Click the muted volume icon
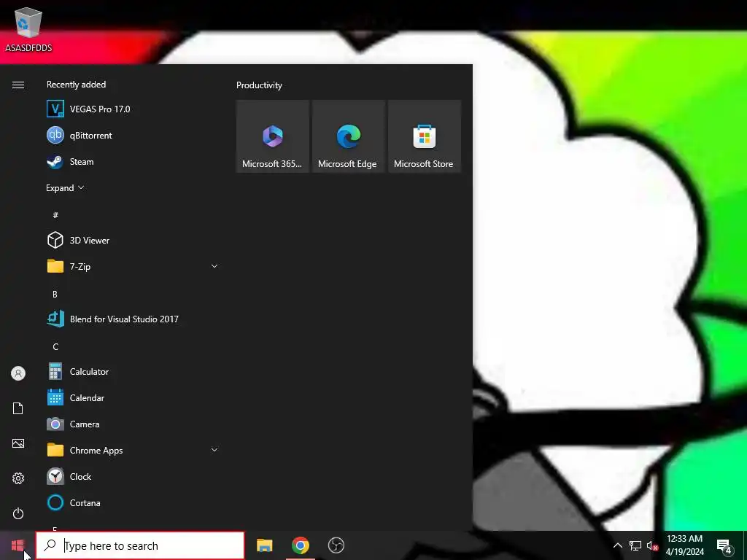This screenshot has height=560, width=747. [652, 545]
